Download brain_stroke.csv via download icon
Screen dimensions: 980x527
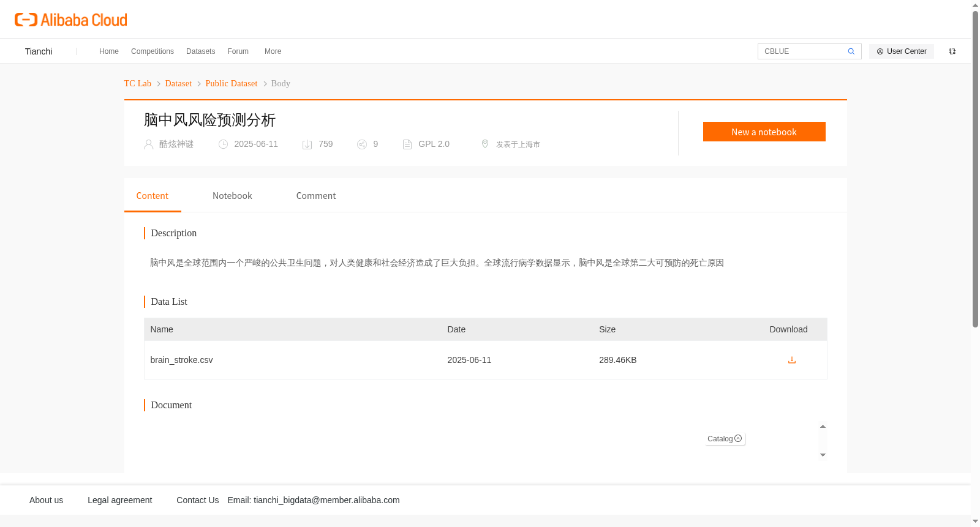[791, 360]
